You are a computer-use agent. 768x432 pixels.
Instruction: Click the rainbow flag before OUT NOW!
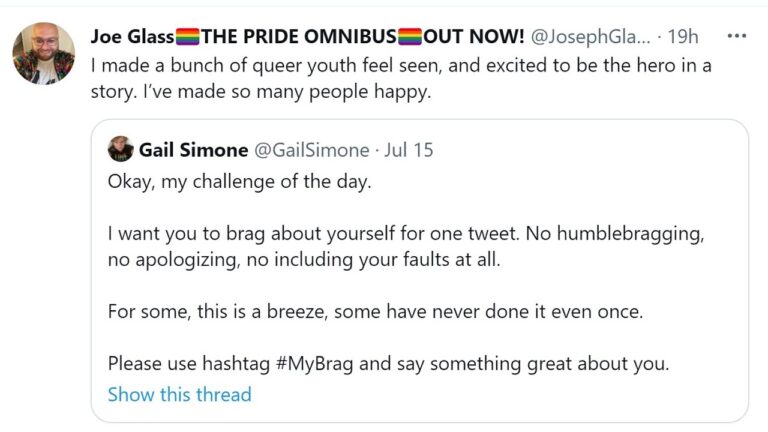pos(410,37)
